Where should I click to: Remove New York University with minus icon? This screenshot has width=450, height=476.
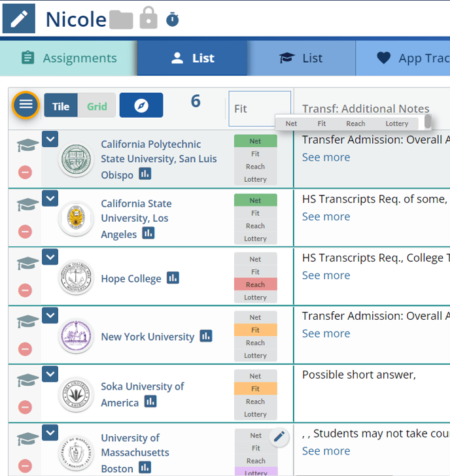click(26, 348)
